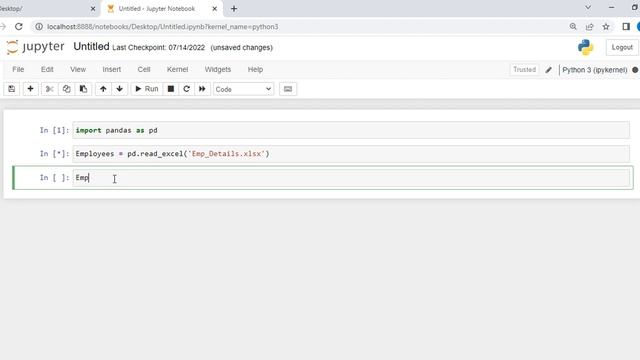Open the Insert menu
Image resolution: width=640 pixels, height=360 pixels.
pos(111,69)
